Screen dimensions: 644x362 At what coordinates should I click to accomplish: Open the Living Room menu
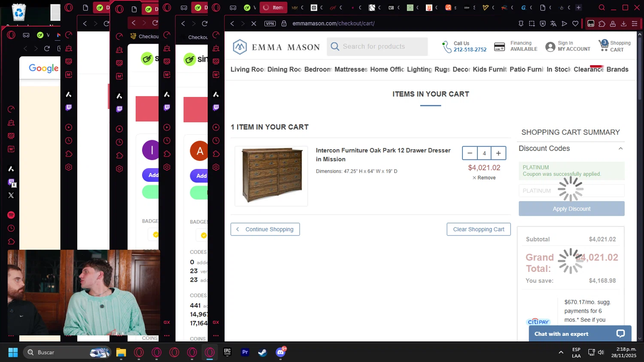coord(247,69)
